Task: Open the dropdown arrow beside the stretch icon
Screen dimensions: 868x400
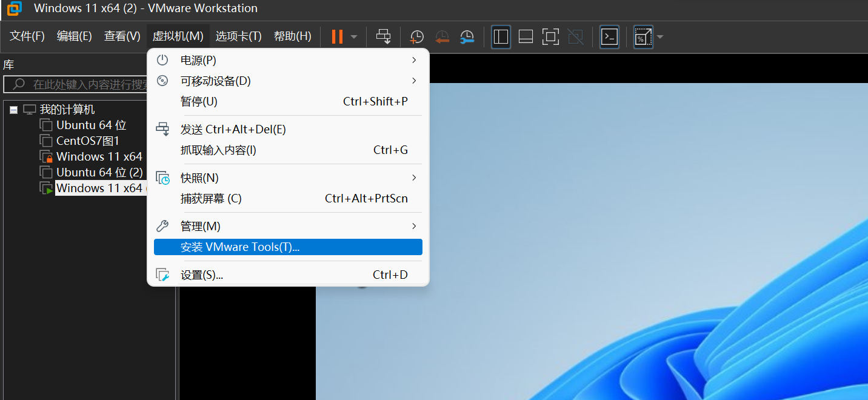Action: pos(660,37)
